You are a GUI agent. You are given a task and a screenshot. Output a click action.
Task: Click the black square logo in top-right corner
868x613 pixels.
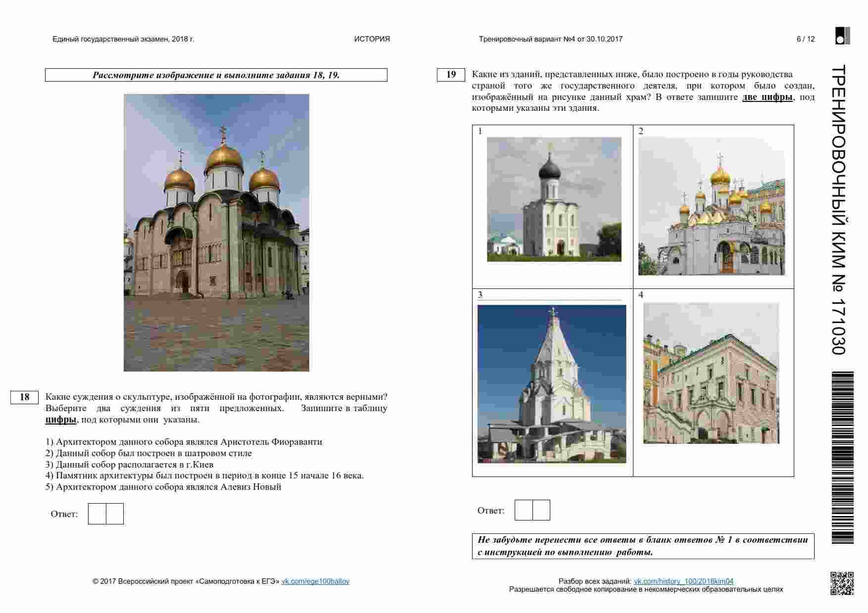842,36
